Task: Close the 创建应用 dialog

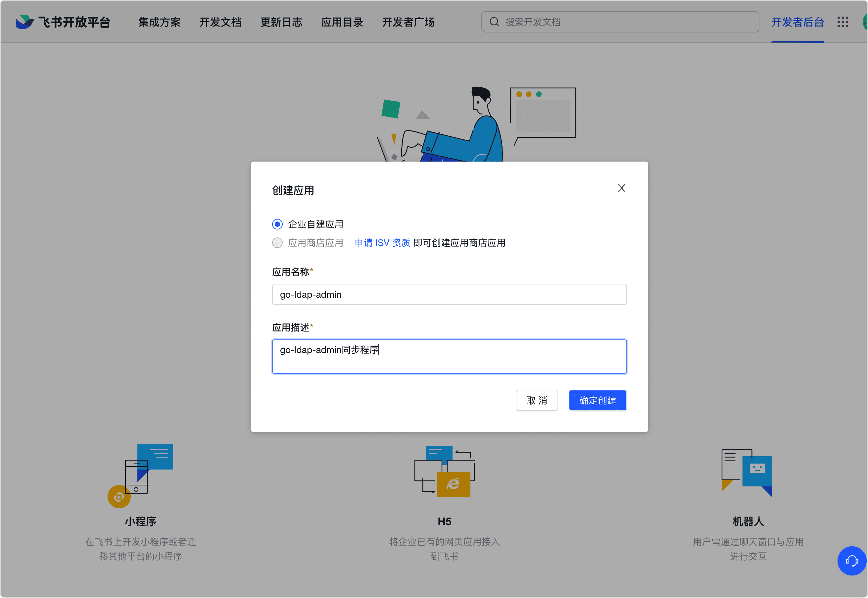Action: pos(621,188)
